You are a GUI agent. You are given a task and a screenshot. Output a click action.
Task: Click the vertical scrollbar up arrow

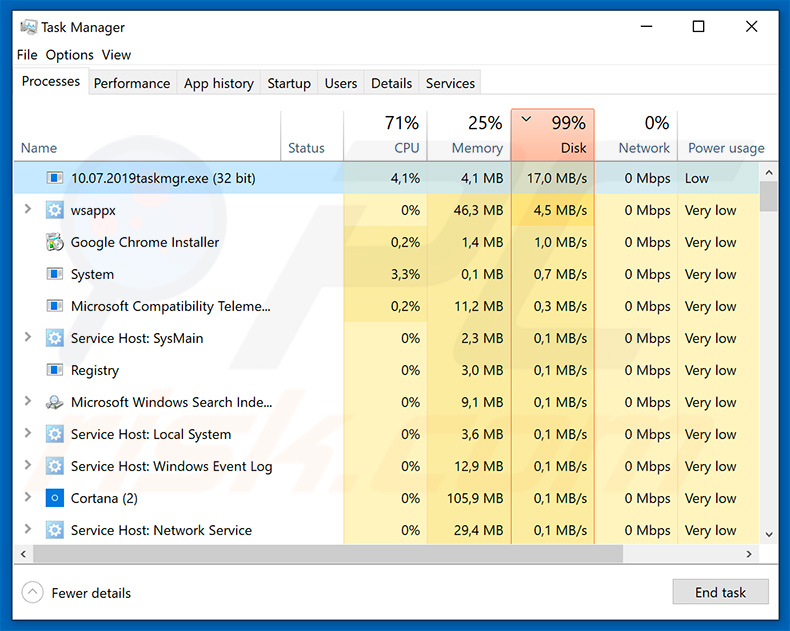click(769, 173)
